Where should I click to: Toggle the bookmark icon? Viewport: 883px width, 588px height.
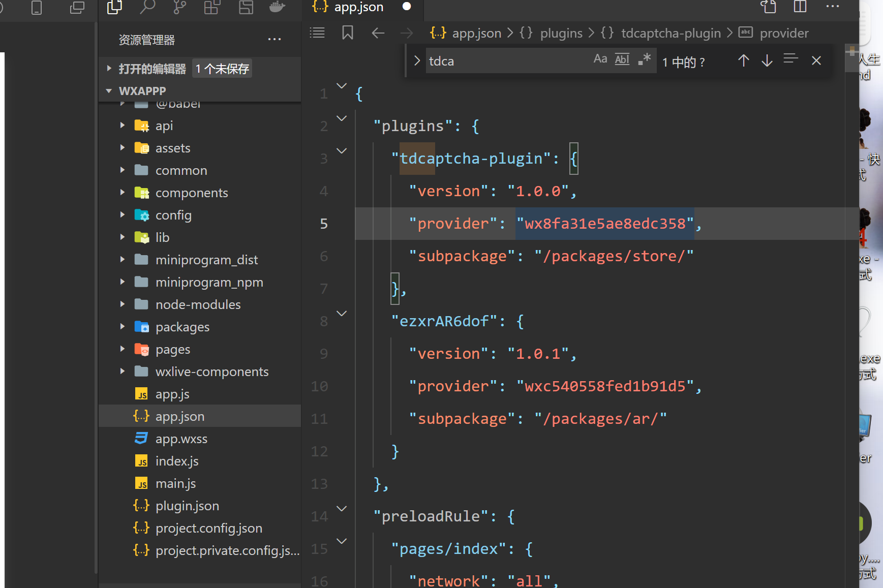point(348,33)
